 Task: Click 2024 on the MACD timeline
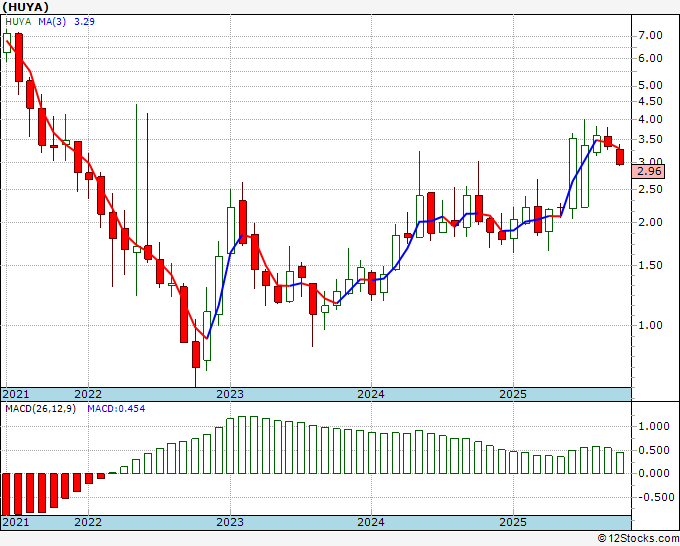pyautogui.click(x=371, y=522)
